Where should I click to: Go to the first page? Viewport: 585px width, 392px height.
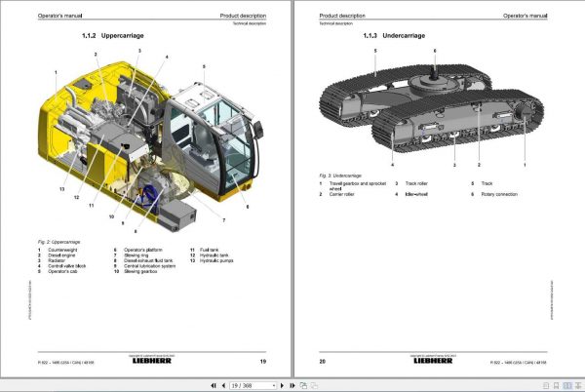pos(214,385)
